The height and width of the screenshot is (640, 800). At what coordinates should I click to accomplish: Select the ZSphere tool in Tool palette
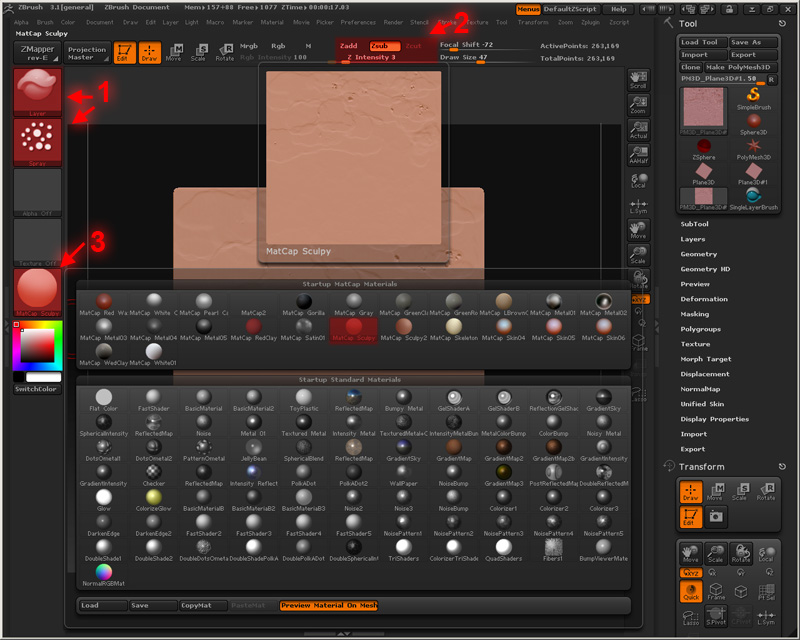pyautogui.click(x=704, y=150)
